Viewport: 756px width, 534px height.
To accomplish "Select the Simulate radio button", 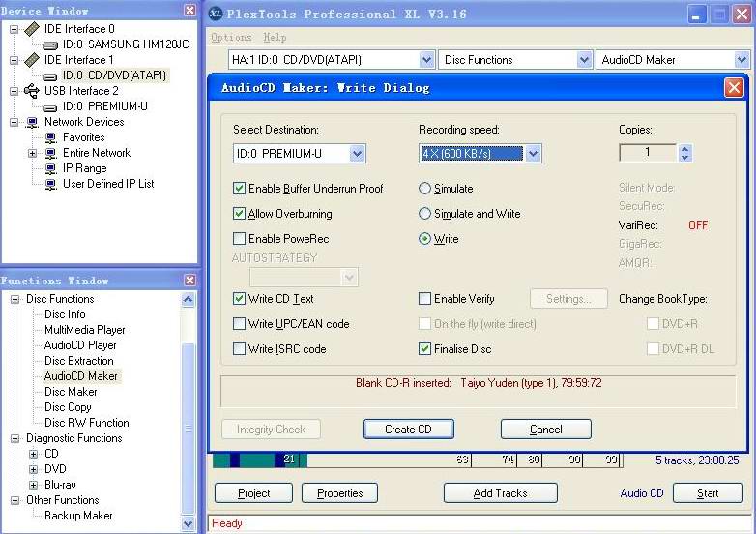I will (x=424, y=188).
